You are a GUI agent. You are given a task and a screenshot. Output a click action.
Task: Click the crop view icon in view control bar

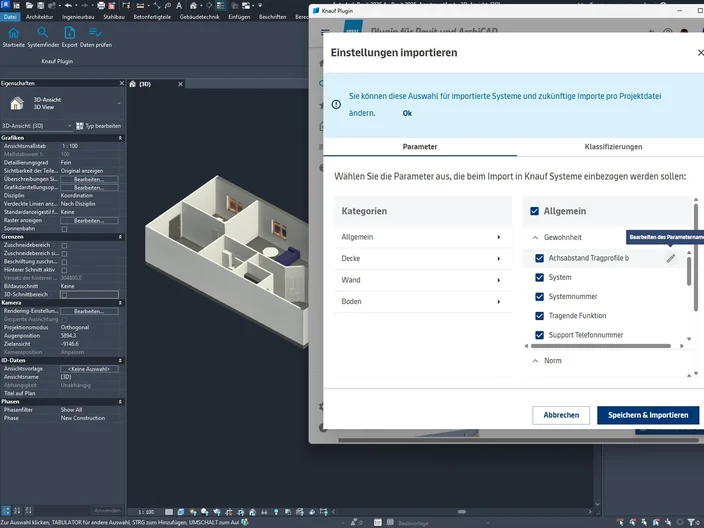pos(229,511)
